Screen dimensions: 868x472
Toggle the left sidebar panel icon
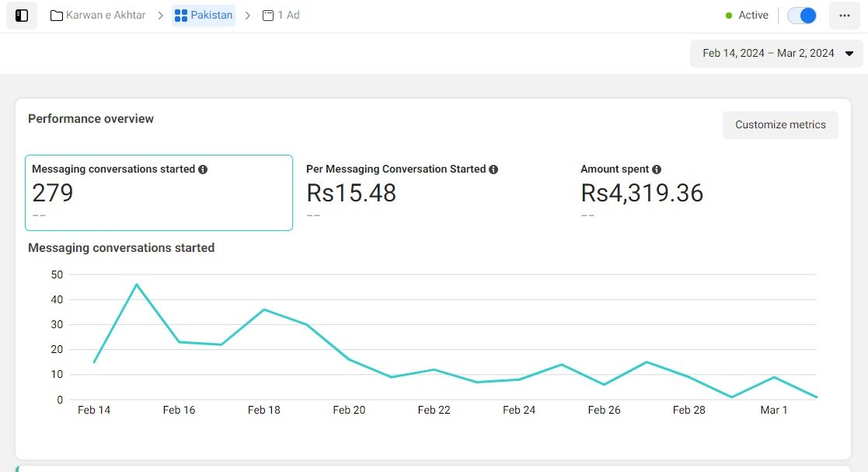(22, 16)
